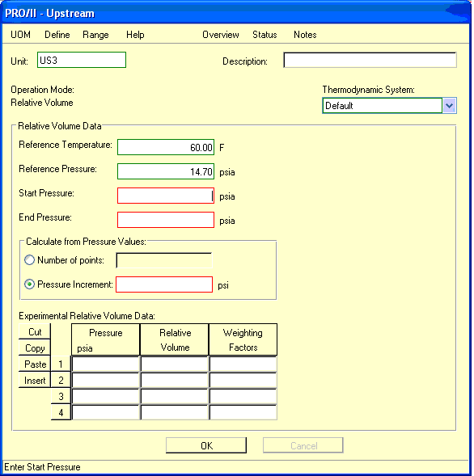Click the Overview menu item
Screen dimensions: 474x476
(x=221, y=35)
